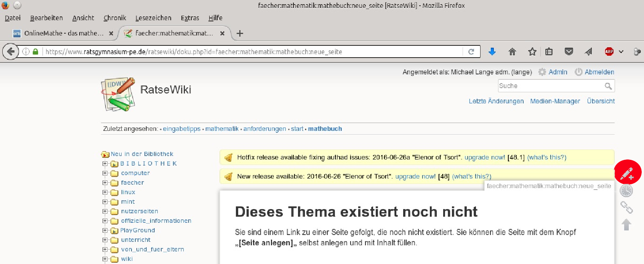Click the Firefox home icon
This screenshot has width=644, height=264.
point(512,52)
